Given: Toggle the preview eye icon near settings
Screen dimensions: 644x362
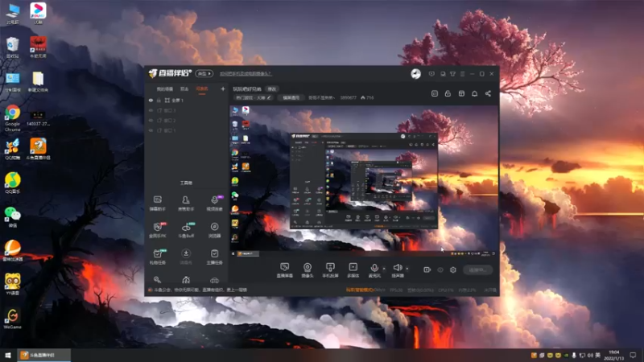Looking at the screenshot, I should click(x=440, y=269).
